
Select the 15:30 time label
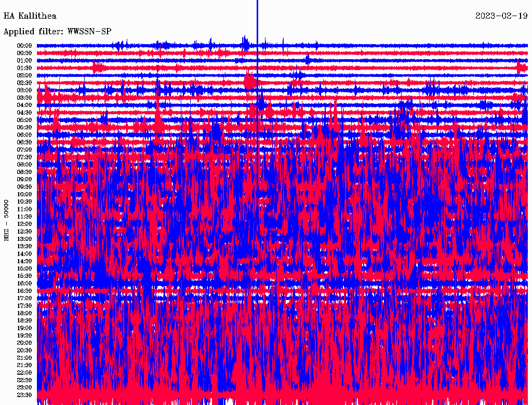click(x=24, y=276)
